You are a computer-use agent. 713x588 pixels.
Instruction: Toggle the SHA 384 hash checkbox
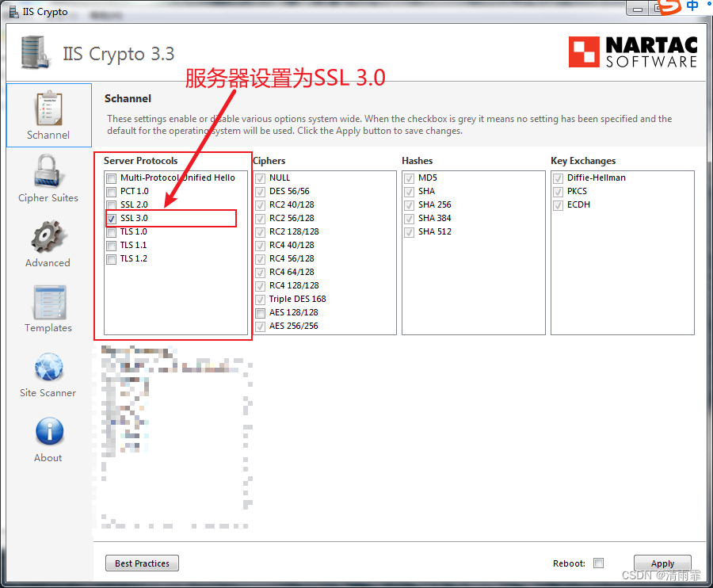click(410, 218)
